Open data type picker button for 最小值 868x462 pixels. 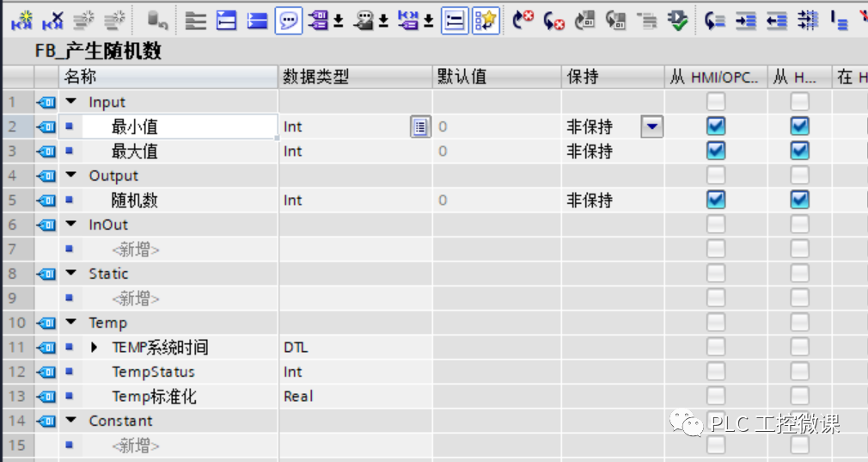pyautogui.click(x=420, y=126)
